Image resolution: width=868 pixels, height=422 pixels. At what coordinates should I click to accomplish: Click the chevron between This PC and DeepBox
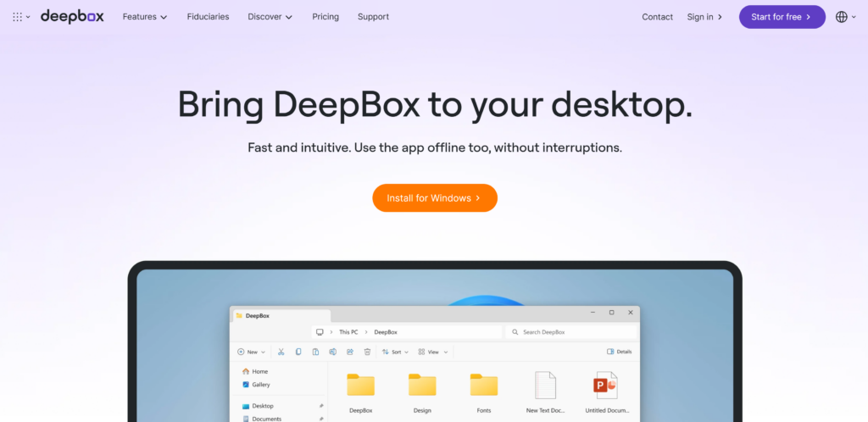[x=366, y=332]
